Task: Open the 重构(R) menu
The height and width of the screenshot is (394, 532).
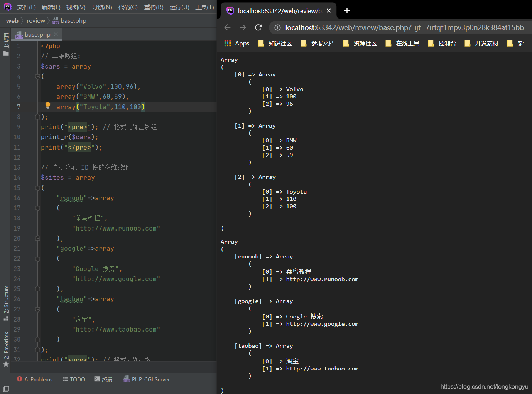Action: (x=154, y=7)
